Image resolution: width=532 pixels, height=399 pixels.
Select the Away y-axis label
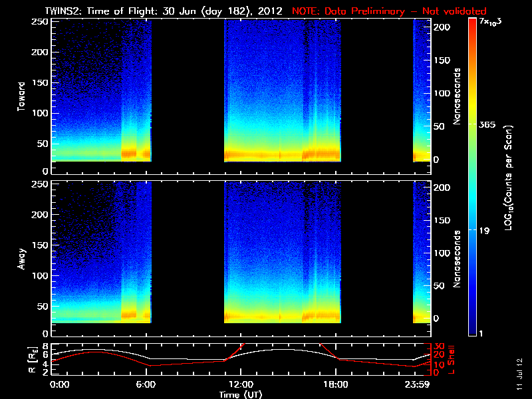[21, 258]
